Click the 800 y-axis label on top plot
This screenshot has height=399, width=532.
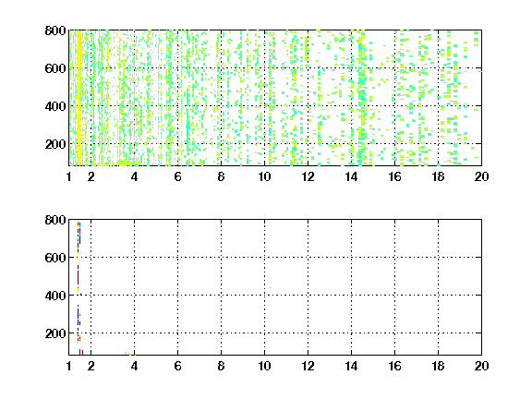(55, 30)
